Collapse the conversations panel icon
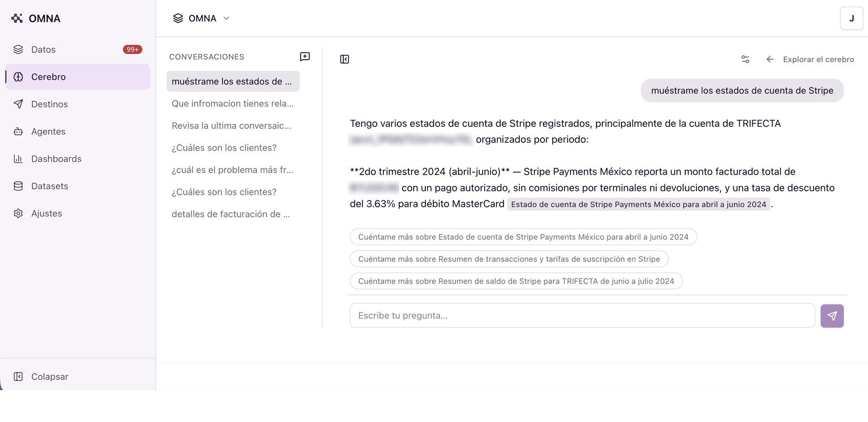868x422 pixels. 344,59
